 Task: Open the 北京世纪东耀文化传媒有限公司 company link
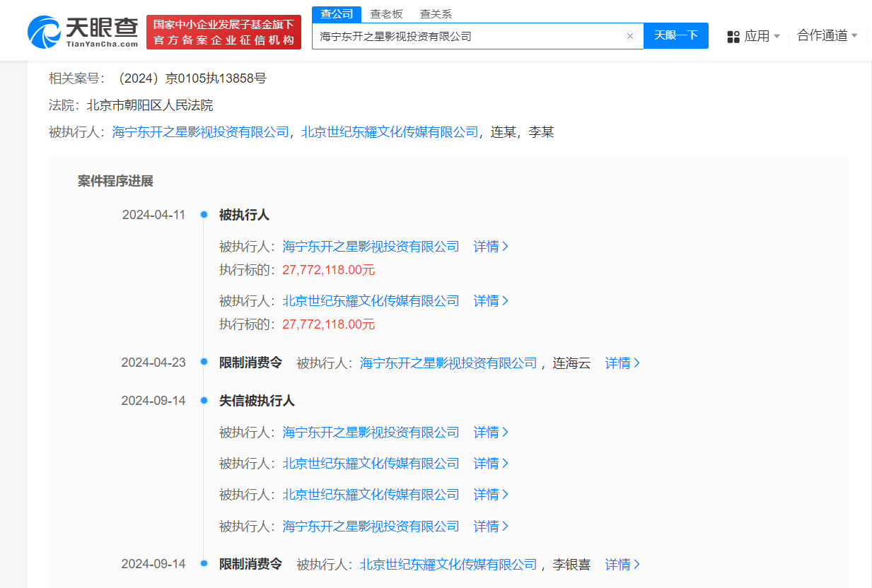[388, 132]
